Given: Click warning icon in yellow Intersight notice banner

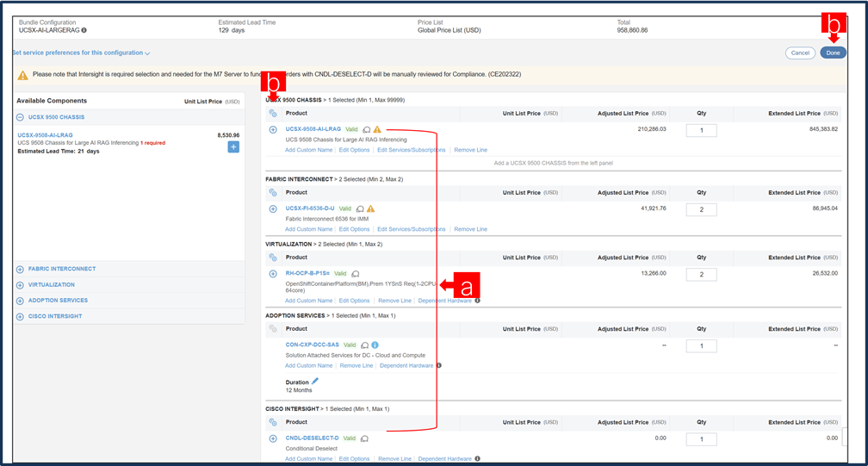Looking at the screenshot, I should point(22,75).
